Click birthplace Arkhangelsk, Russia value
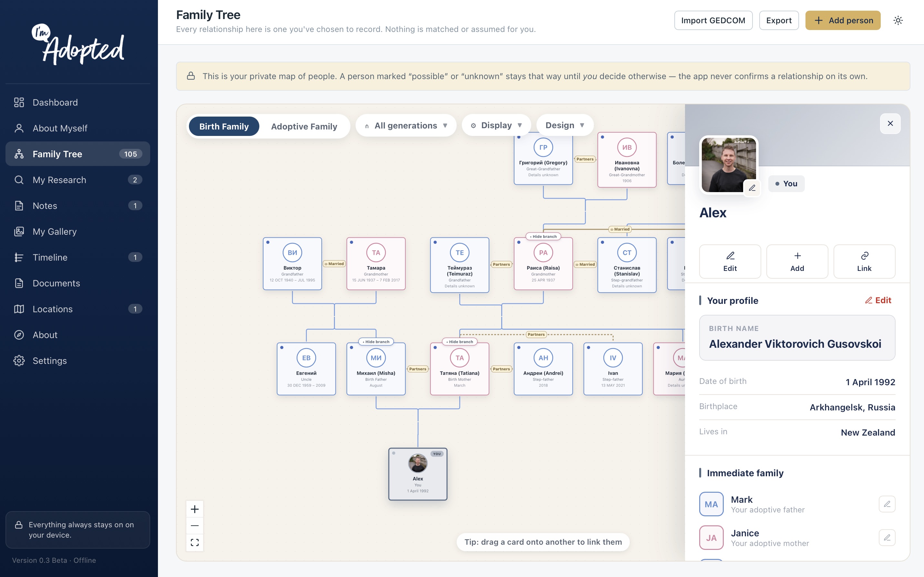The width and height of the screenshot is (924, 577). pos(852,407)
